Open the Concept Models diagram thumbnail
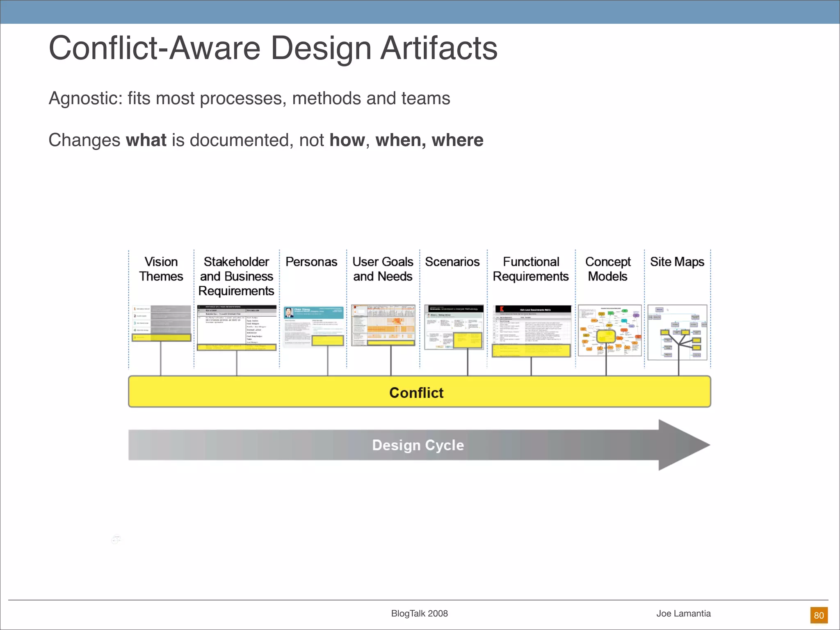The image size is (840, 630). [x=609, y=330]
